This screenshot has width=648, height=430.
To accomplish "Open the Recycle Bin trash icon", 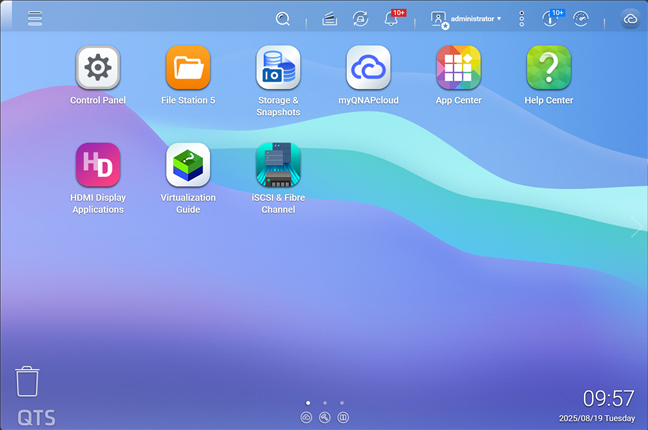I will (28, 381).
